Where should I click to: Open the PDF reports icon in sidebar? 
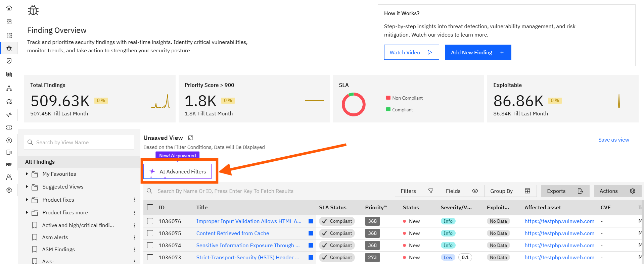9,164
